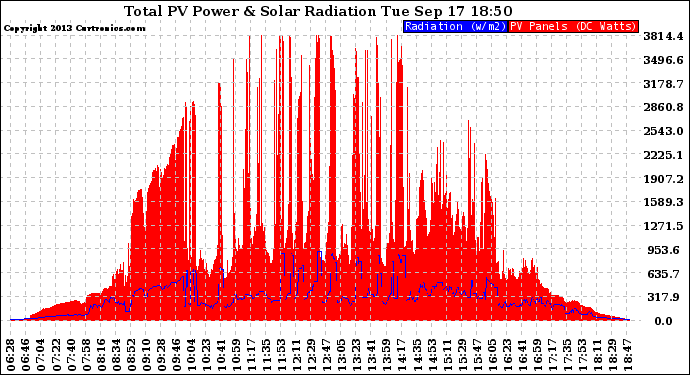Click the 07:58 time label
This screenshot has height=375, width=690.
86,355
